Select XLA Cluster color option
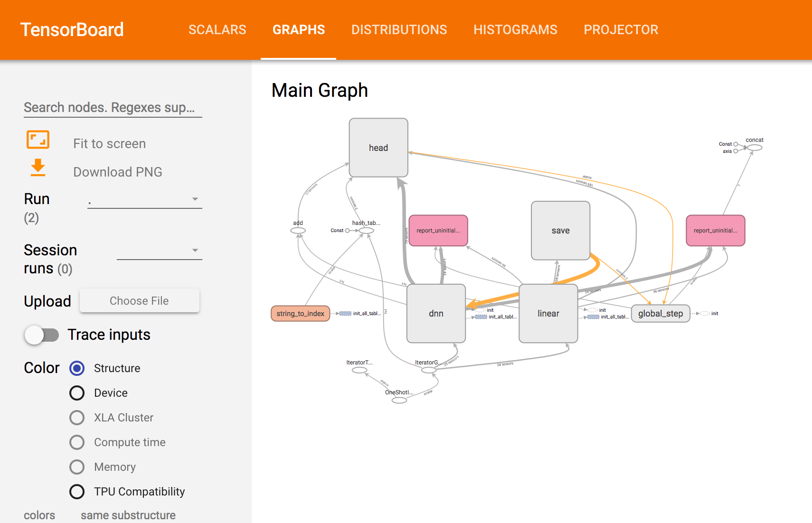 77,418
